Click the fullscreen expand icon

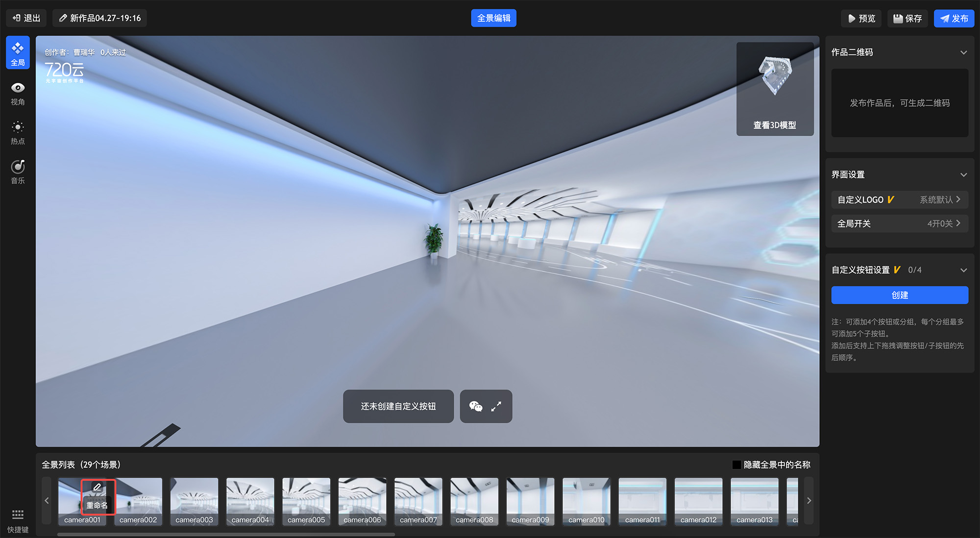pyautogui.click(x=496, y=406)
